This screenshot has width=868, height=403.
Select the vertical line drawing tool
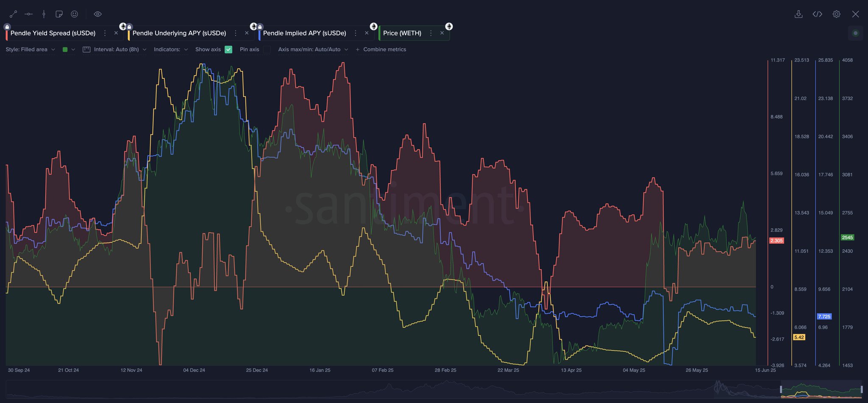[44, 14]
